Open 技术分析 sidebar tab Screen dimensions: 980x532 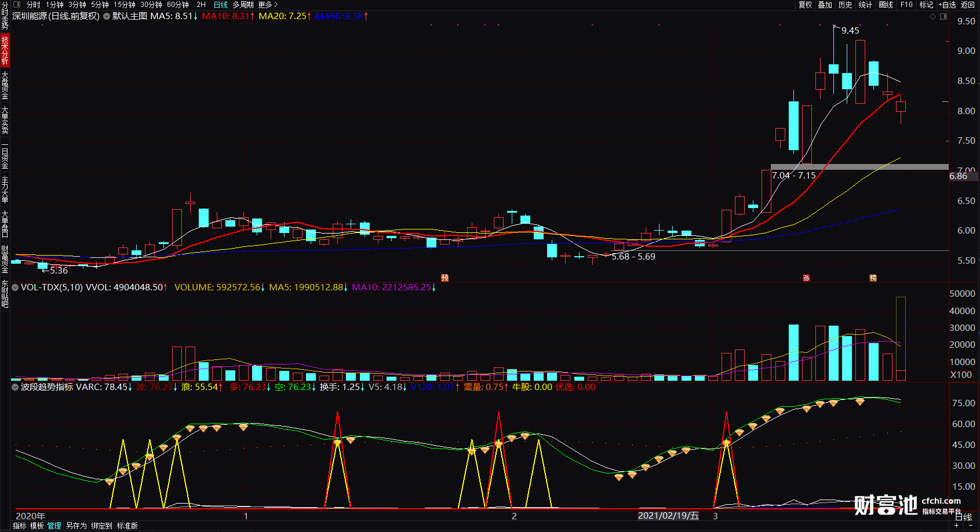point(5,50)
